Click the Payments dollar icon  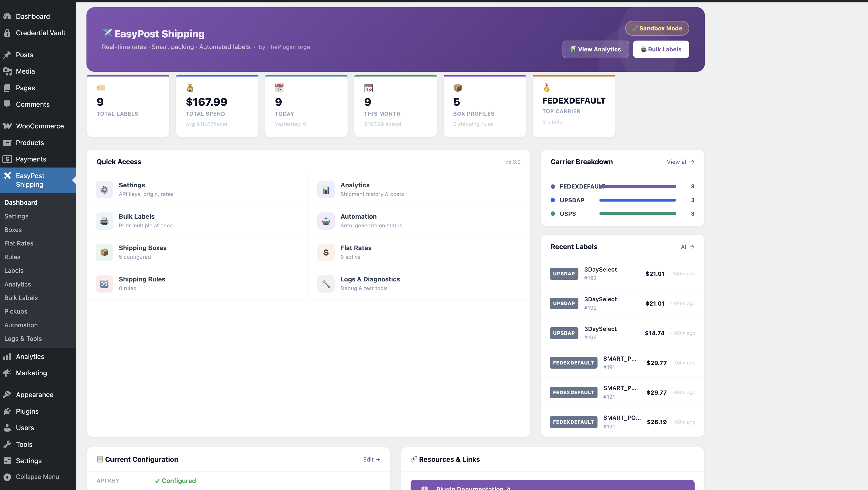7,159
